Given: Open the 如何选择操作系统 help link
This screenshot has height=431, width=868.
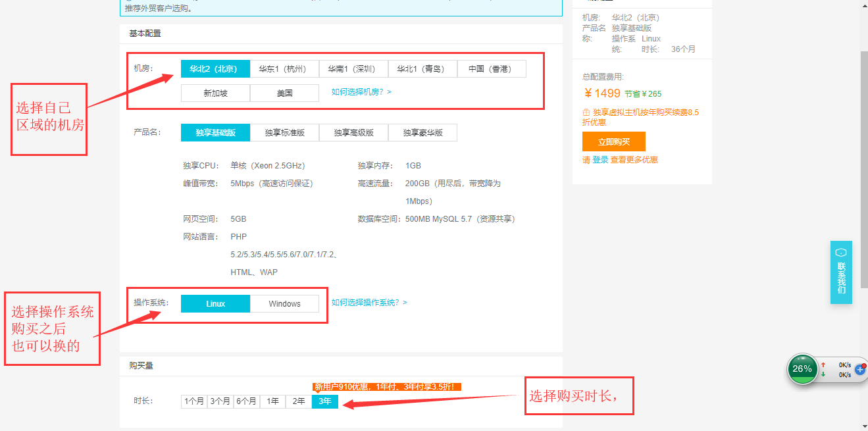Looking at the screenshot, I should point(369,303).
